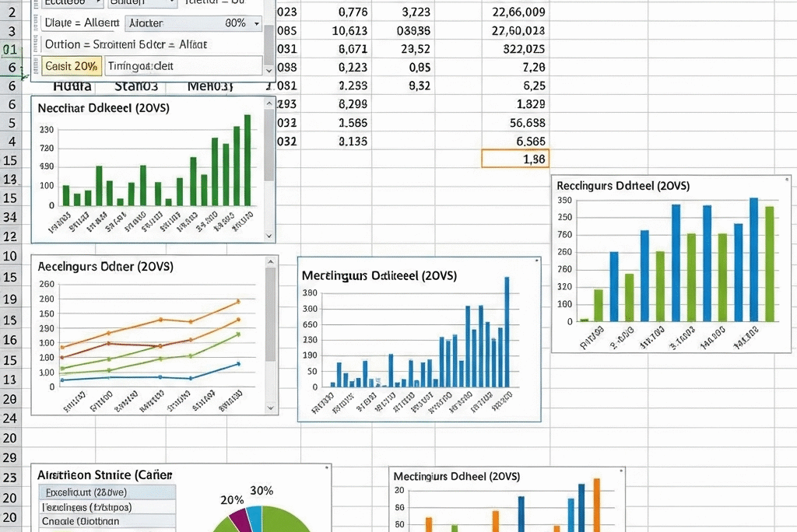
Task: Select row header 3
Action: [11, 31]
